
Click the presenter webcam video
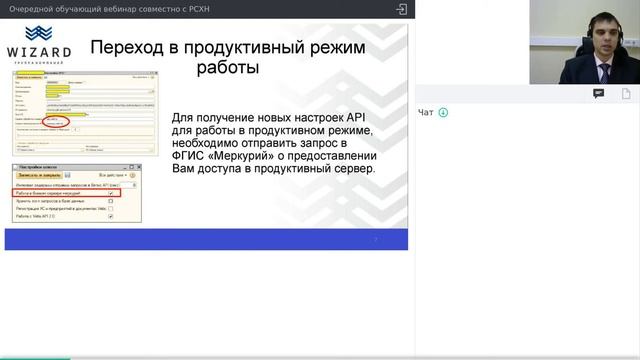pos(584,42)
